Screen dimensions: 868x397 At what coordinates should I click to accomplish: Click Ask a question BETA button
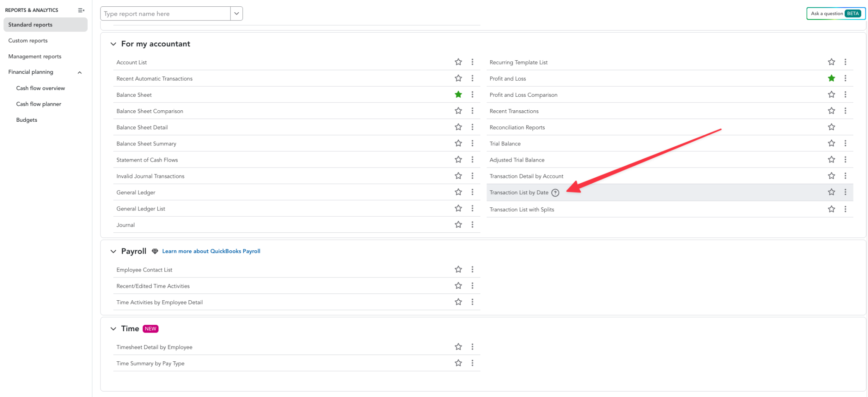coord(836,14)
